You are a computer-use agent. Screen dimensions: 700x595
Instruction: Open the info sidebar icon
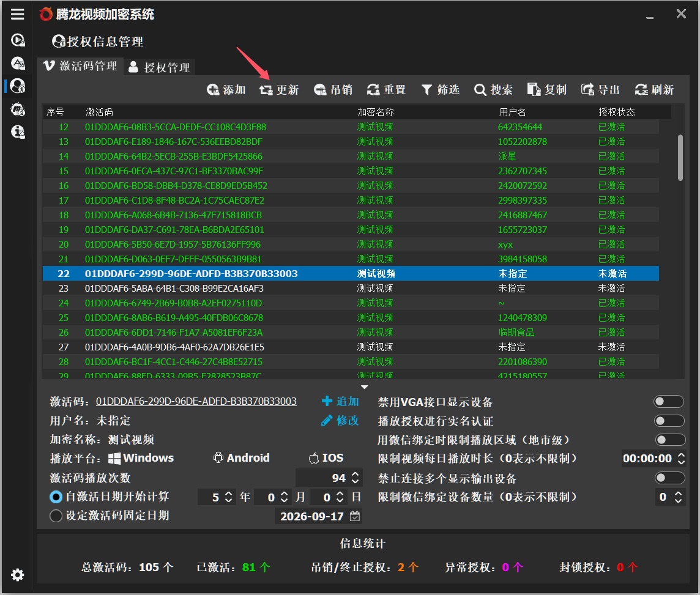click(x=17, y=131)
